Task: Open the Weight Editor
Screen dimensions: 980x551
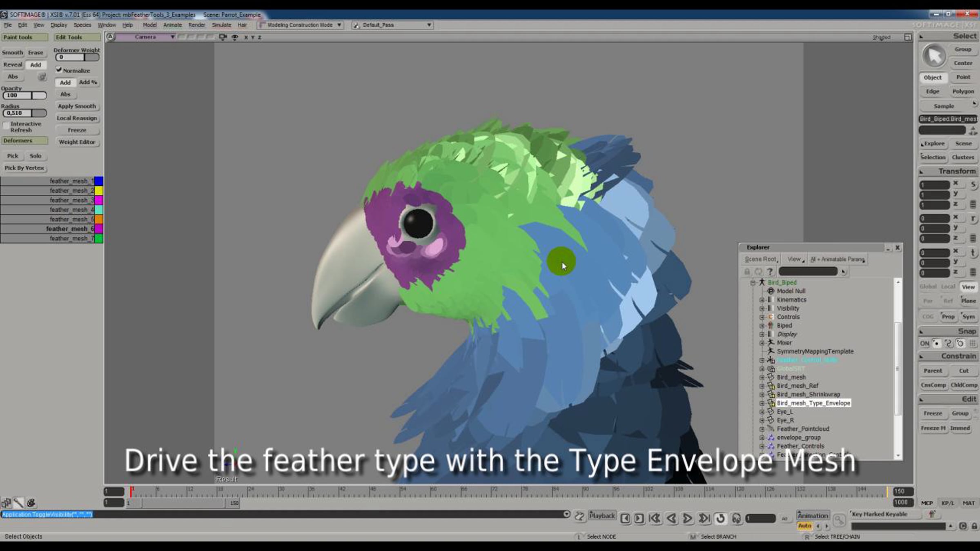Action: [77, 142]
